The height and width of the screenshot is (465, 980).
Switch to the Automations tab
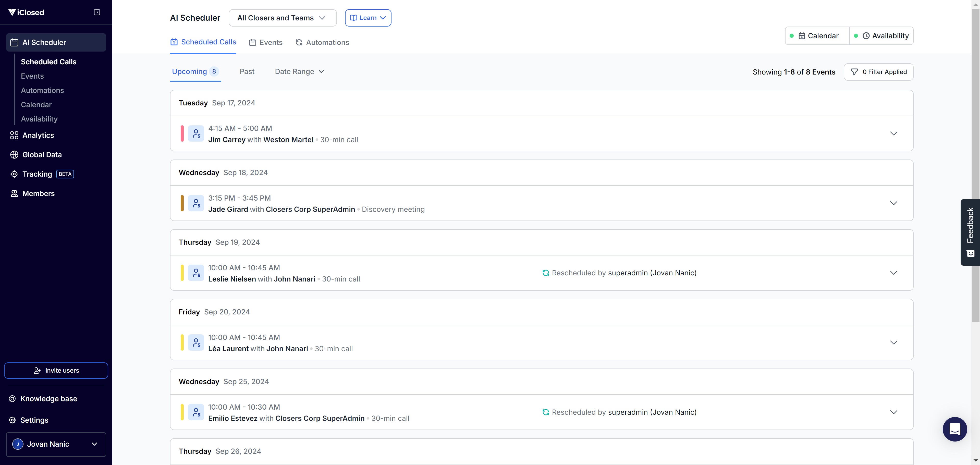tap(322, 42)
